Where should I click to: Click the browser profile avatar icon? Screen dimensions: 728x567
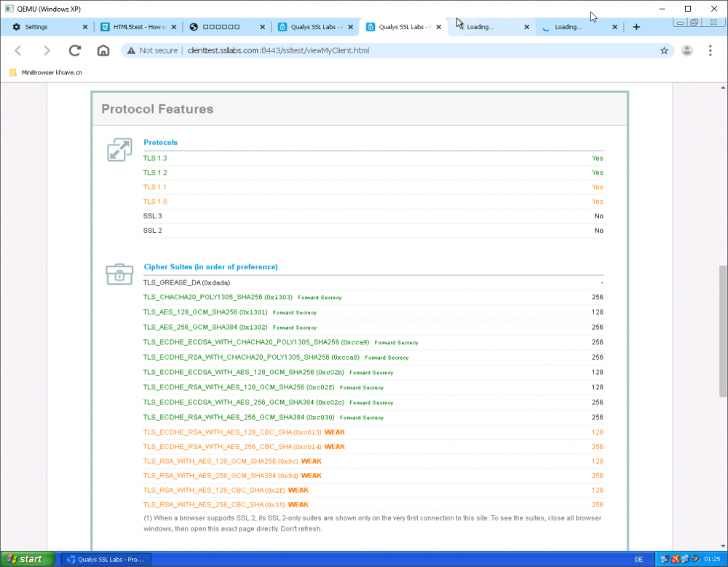[687, 51]
